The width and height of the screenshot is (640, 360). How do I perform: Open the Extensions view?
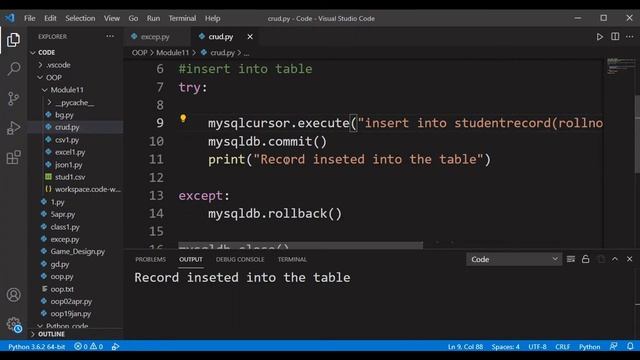tap(13, 157)
